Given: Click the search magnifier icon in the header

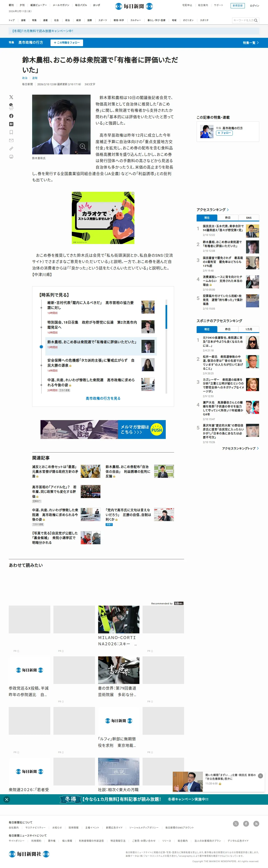Looking at the screenshot, I should coord(256,20).
